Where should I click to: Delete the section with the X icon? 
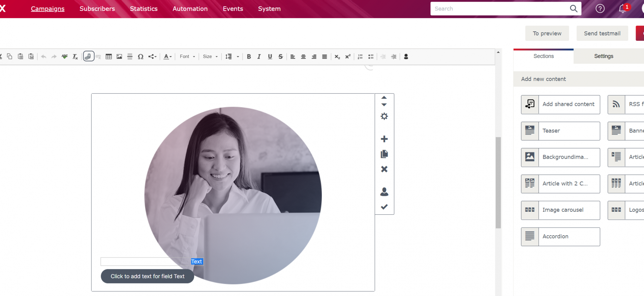[384, 169]
